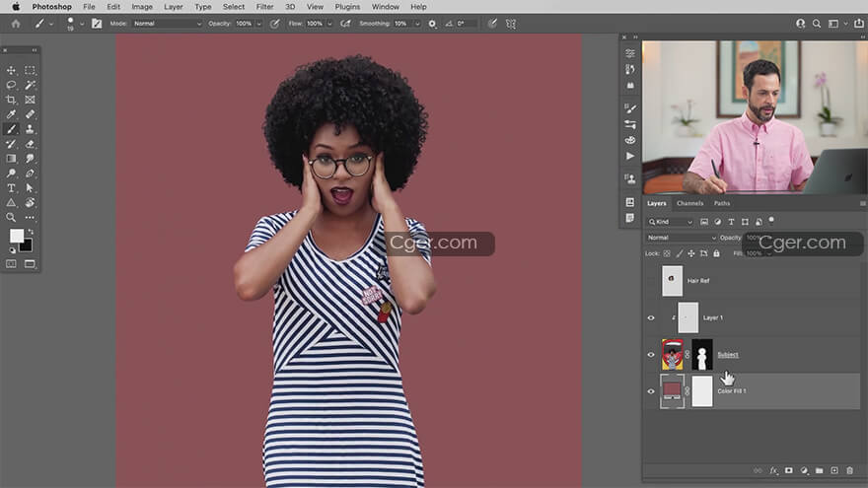Select the Eyedropper tool
Image resolution: width=868 pixels, height=488 pixels.
11,114
